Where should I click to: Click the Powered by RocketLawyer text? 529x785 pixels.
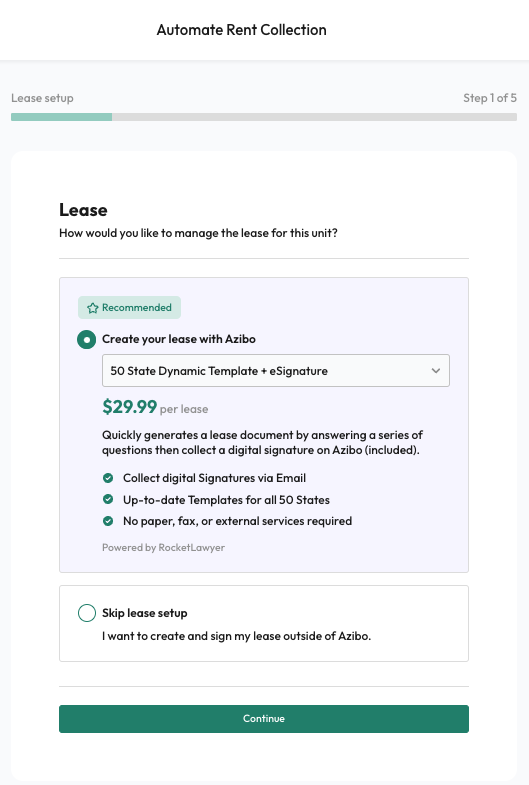(163, 548)
